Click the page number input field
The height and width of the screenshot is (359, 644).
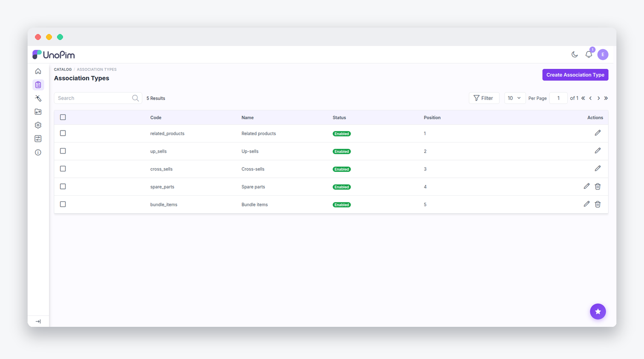[x=558, y=98]
